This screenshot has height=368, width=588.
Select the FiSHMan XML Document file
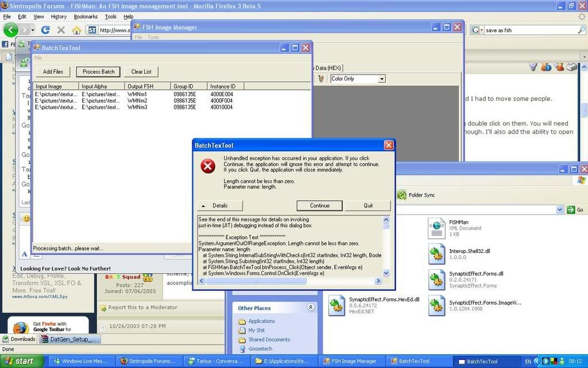coord(455,228)
